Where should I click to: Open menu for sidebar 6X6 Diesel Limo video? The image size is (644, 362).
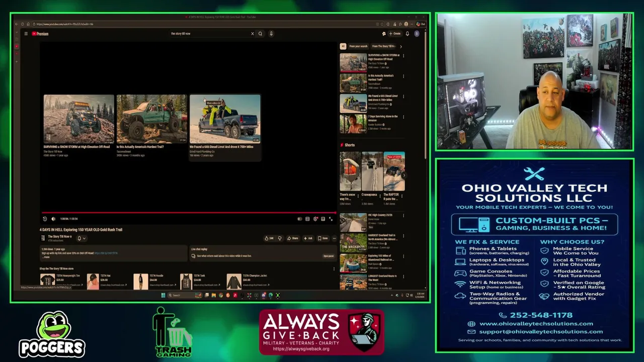coord(404,97)
